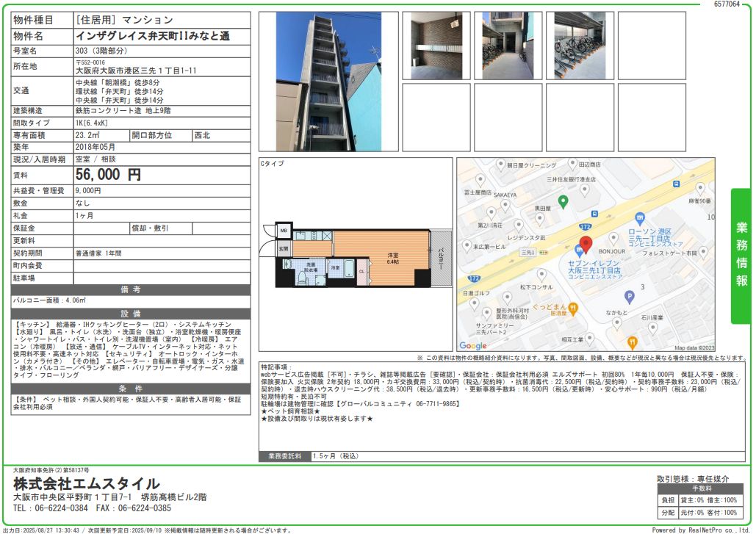Viewport: 756px width, 534px height.
Task: Click the Google logo on the map
Action: [473, 345]
